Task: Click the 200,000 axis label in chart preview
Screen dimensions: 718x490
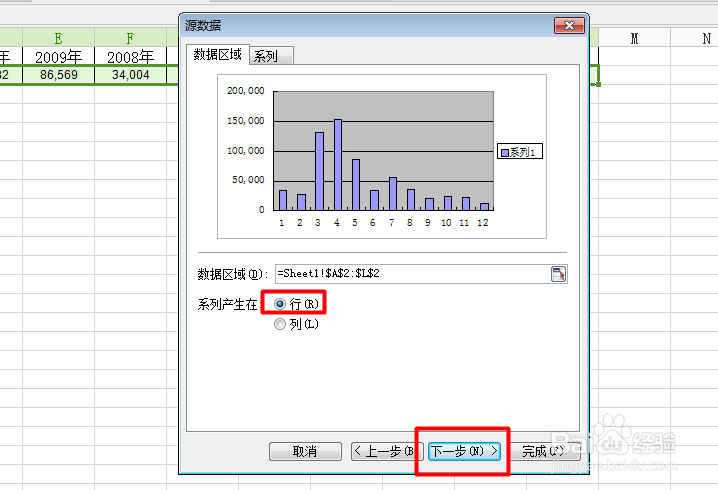Action: tap(245, 91)
